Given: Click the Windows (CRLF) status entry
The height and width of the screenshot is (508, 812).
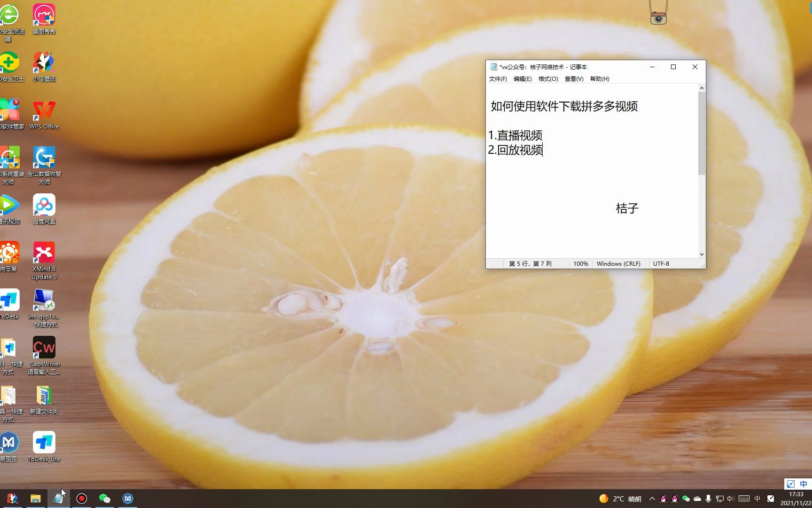Looking at the screenshot, I should tap(618, 264).
